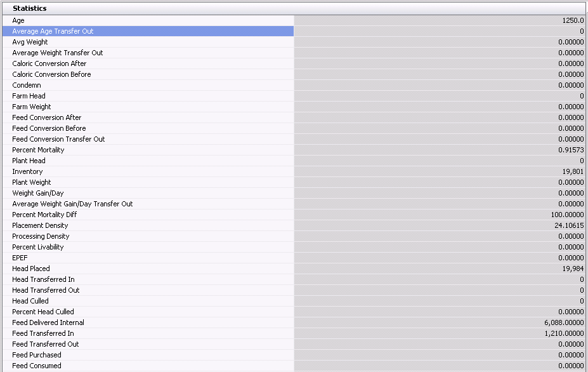Choose the Condemn statistic row
Screen dimensions: 588x372
coord(27,85)
